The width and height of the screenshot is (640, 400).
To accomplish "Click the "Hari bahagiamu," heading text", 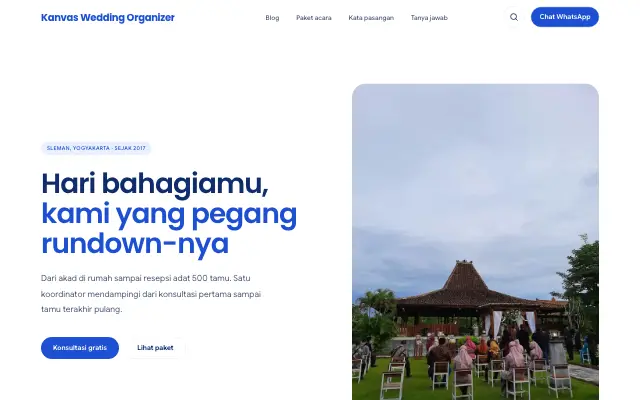I will click(x=155, y=184).
